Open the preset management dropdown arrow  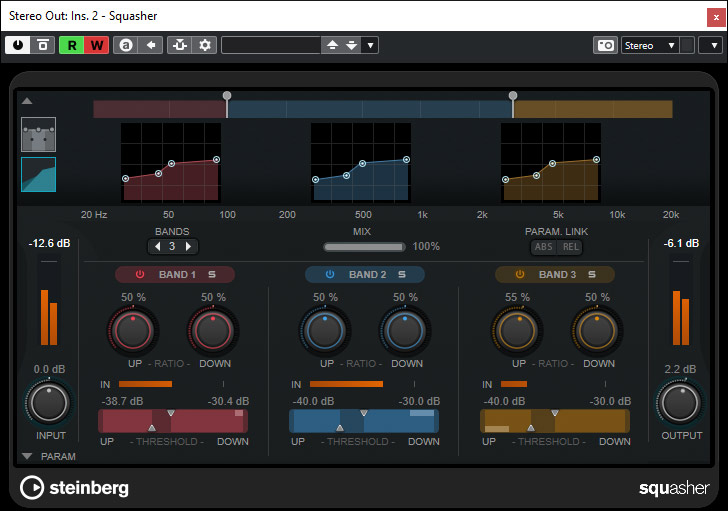pos(370,45)
